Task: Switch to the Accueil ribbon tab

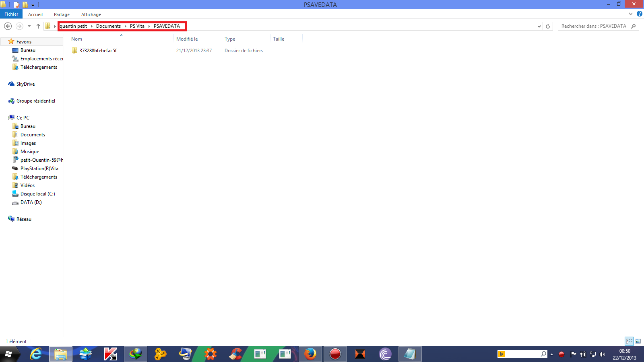Action: (x=35, y=14)
